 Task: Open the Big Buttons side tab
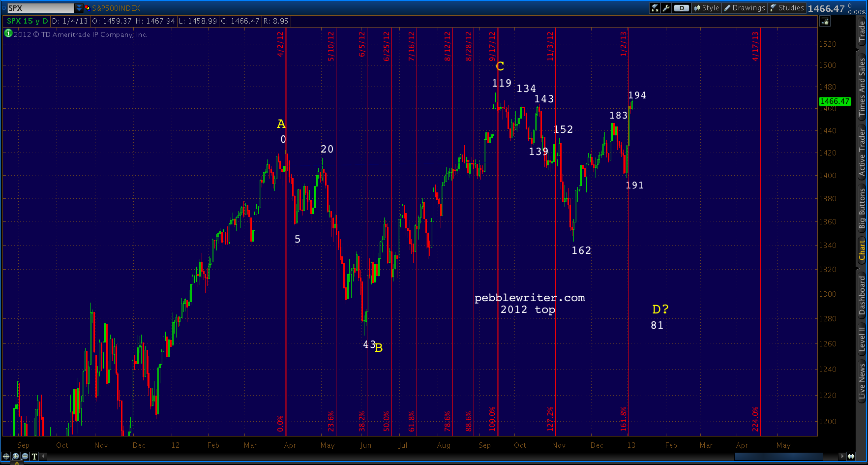862,209
